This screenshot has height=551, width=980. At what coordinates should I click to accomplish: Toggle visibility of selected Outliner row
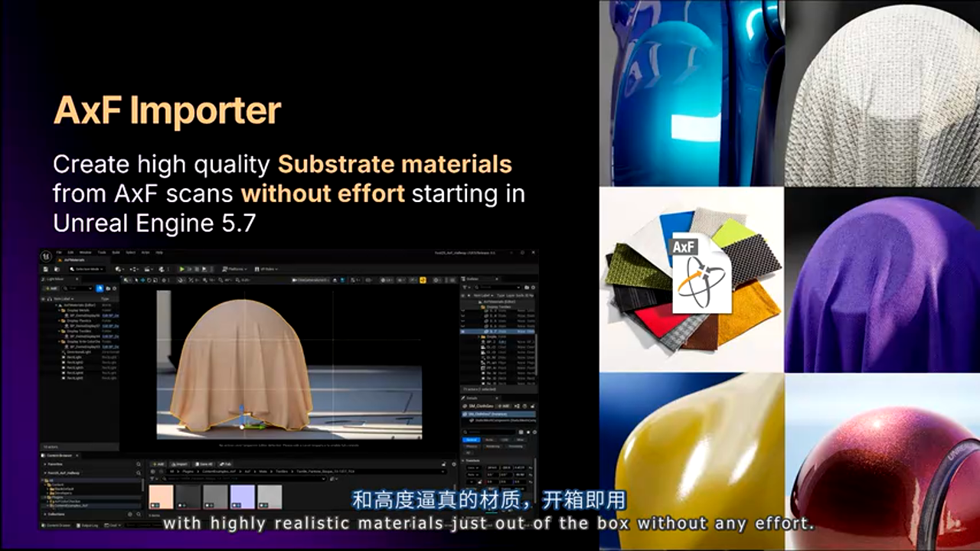click(x=462, y=331)
